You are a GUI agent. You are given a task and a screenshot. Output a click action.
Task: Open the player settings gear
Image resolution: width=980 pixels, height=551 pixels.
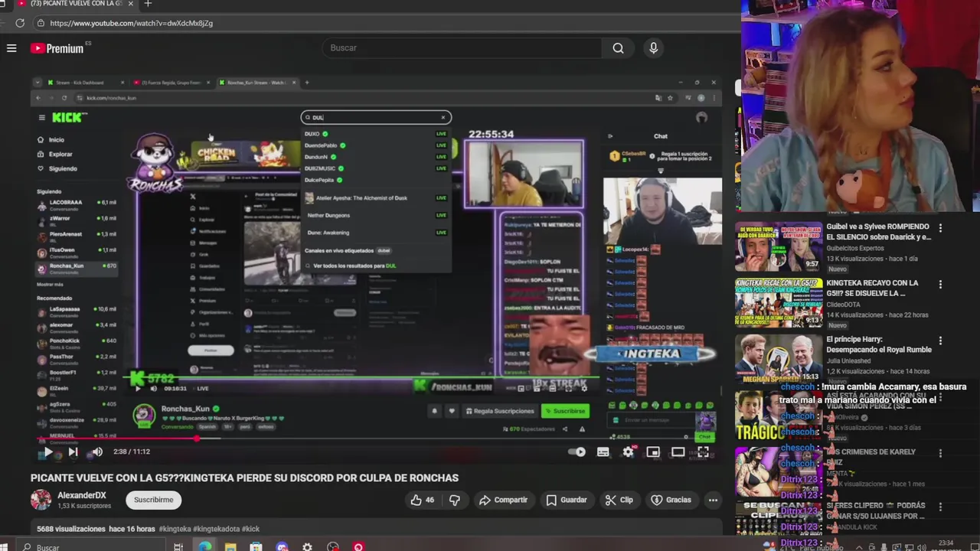pos(628,452)
